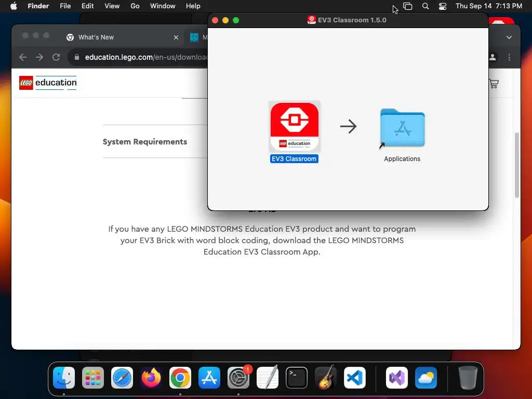
Task: Open GarageBand from the Dock
Action: 326,378
